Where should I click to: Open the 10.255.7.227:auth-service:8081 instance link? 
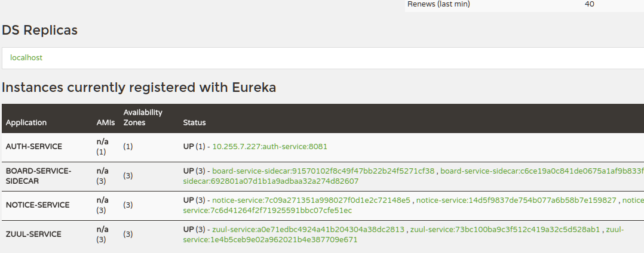pos(269,146)
